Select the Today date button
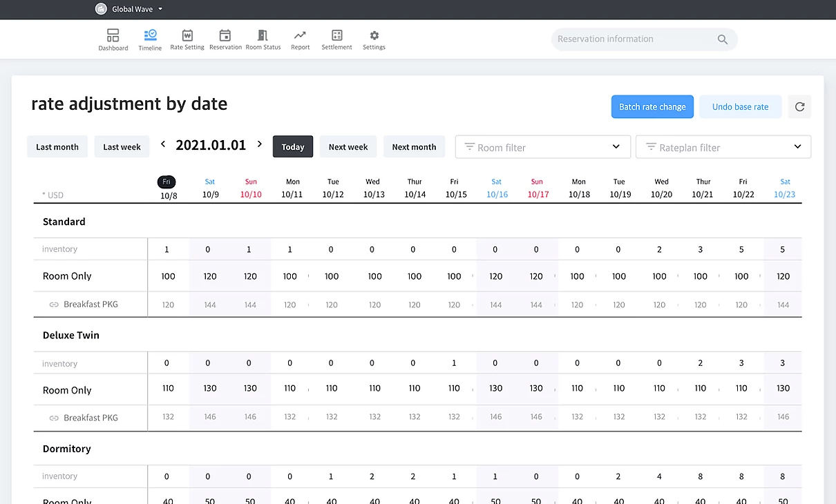 (x=292, y=146)
